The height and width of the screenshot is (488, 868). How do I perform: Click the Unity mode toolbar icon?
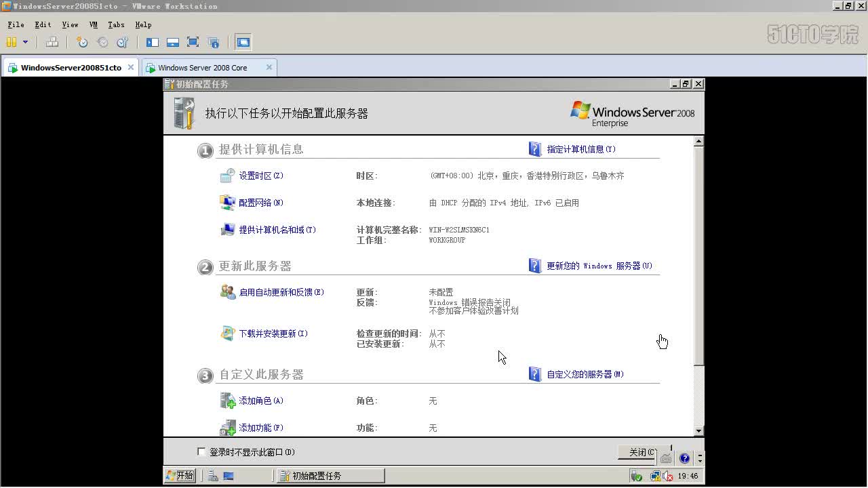click(x=213, y=42)
